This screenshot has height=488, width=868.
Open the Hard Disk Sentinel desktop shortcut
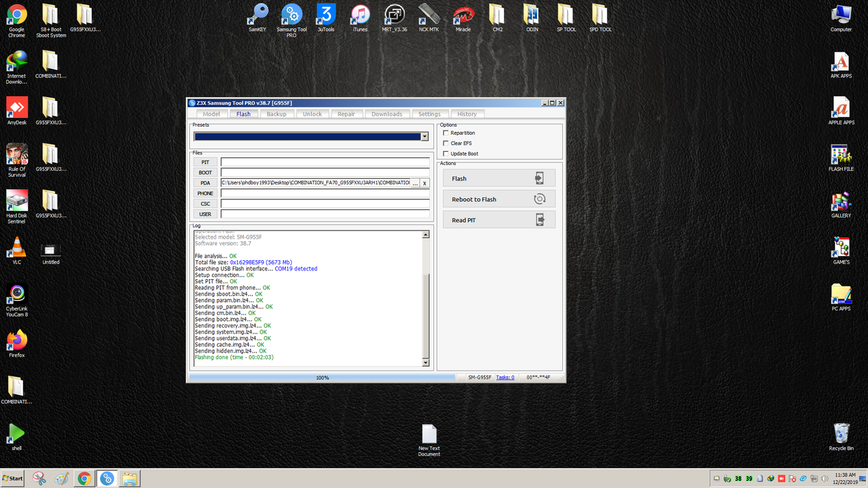[x=16, y=207]
